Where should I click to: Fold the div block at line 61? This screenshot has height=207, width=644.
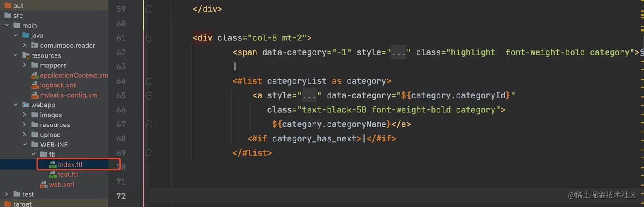pos(149,38)
